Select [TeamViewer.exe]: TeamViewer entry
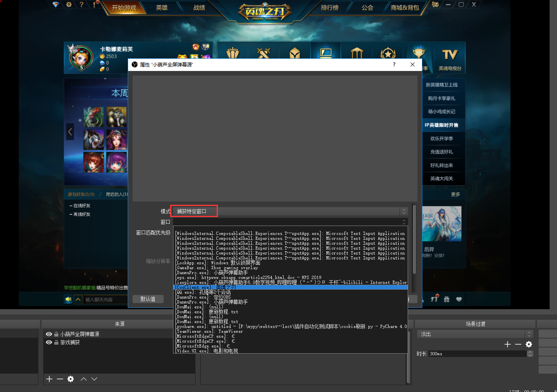The height and width of the screenshot is (392, 557). (290, 332)
